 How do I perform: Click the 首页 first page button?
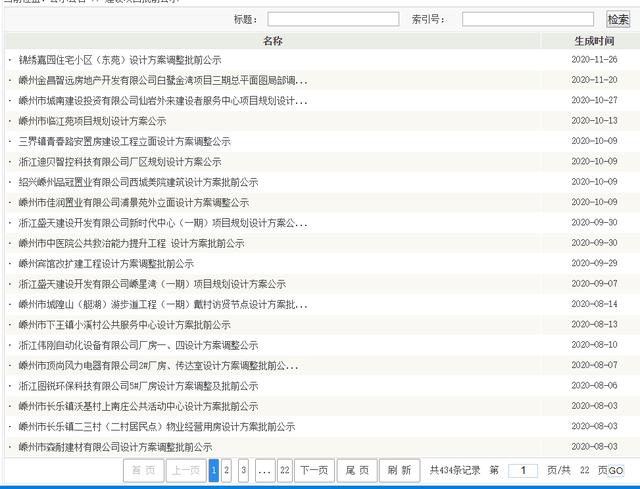(x=144, y=470)
